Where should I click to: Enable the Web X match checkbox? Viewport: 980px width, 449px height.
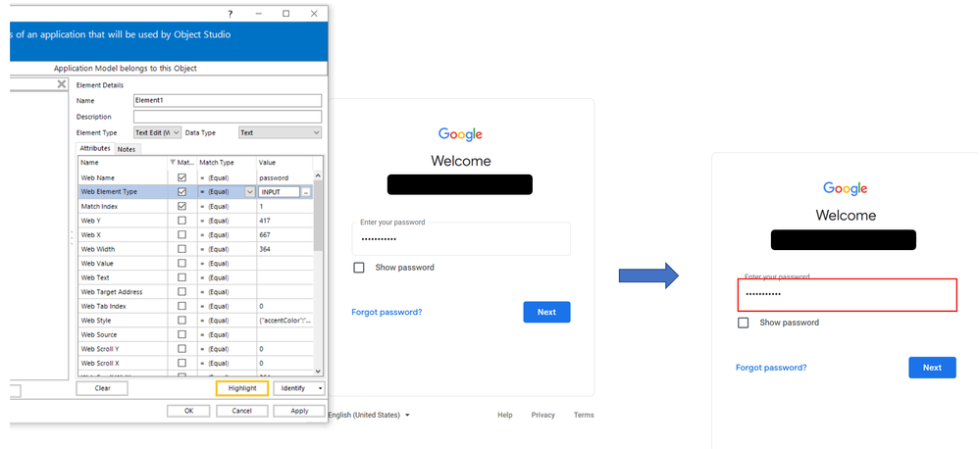181,235
